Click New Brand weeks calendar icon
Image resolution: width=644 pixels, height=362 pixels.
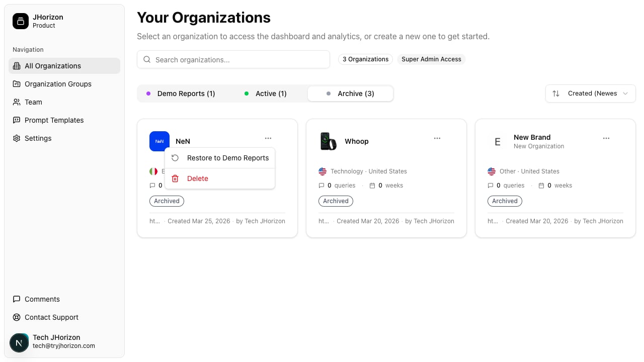(x=541, y=186)
